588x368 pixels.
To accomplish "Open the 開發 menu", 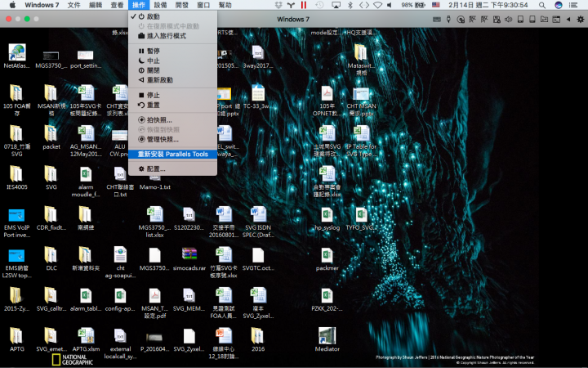I will coord(182,5).
